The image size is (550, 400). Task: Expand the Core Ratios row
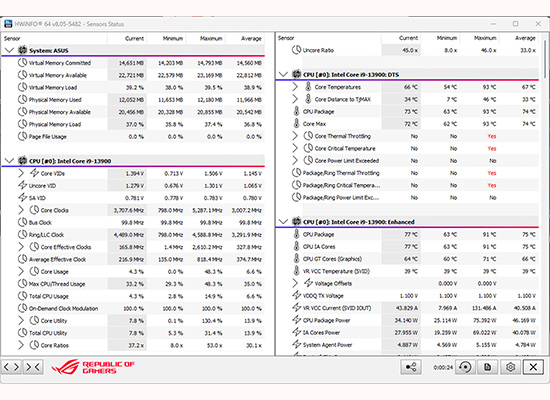(x=21, y=345)
